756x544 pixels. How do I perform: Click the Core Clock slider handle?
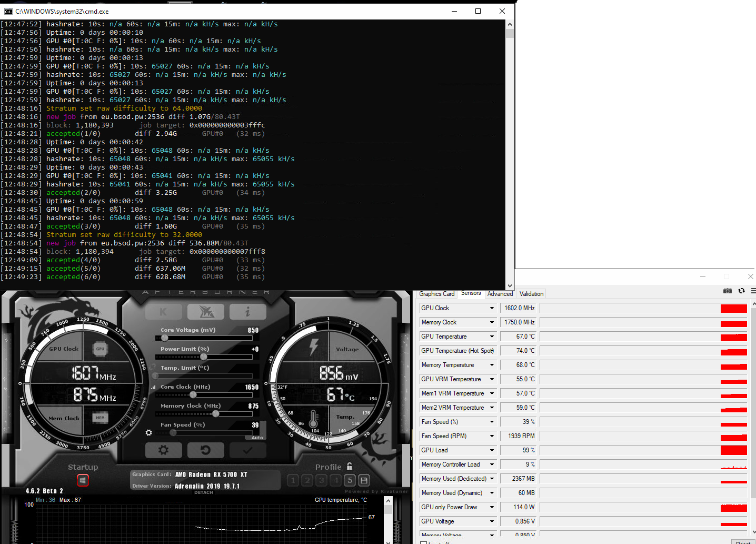click(x=193, y=394)
